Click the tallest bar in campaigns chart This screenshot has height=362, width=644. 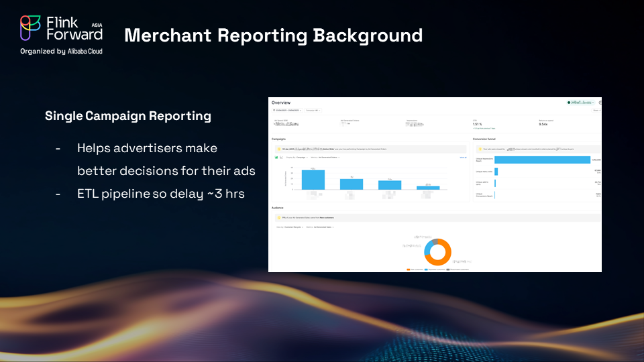(x=313, y=180)
